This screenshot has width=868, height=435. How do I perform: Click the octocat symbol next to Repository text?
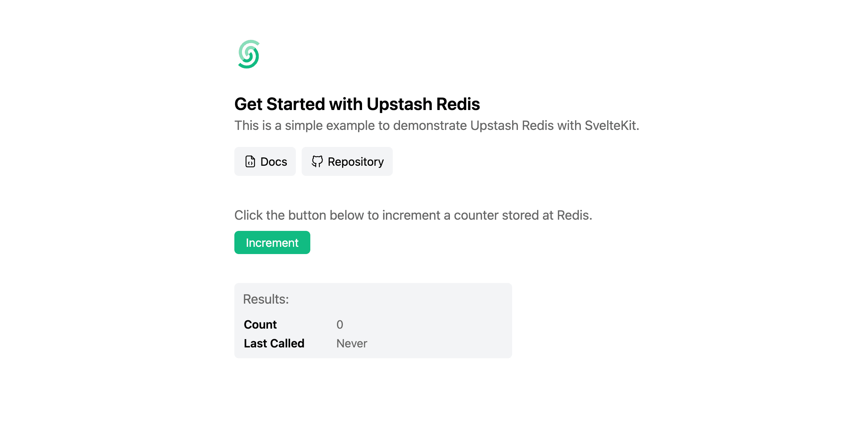tap(318, 162)
